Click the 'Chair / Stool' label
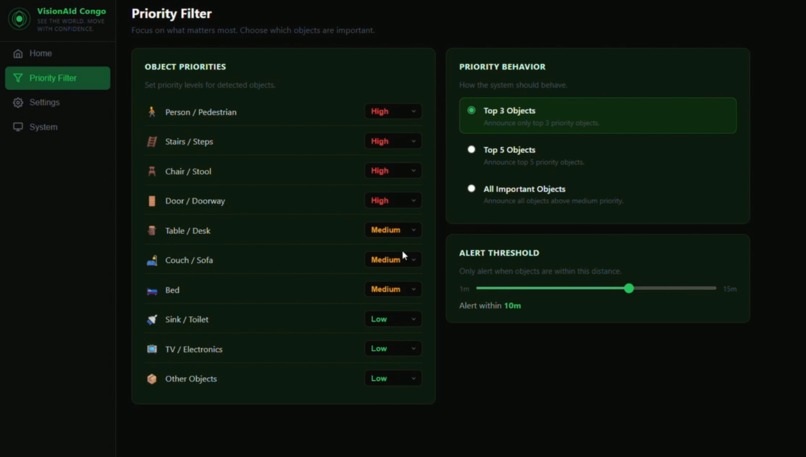Viewport: 806px width, 457px height. pos(188,171)
